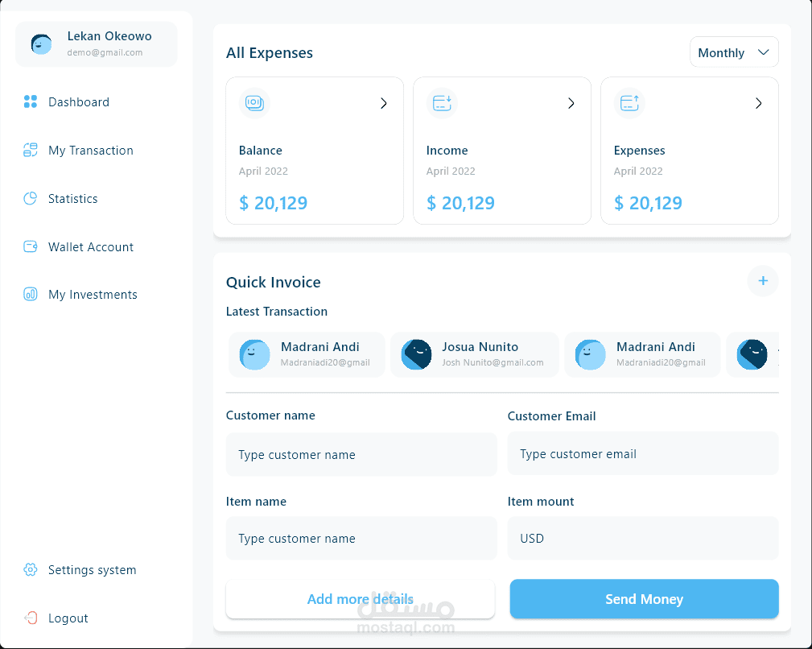Click the Logout icon

point(31,618)
